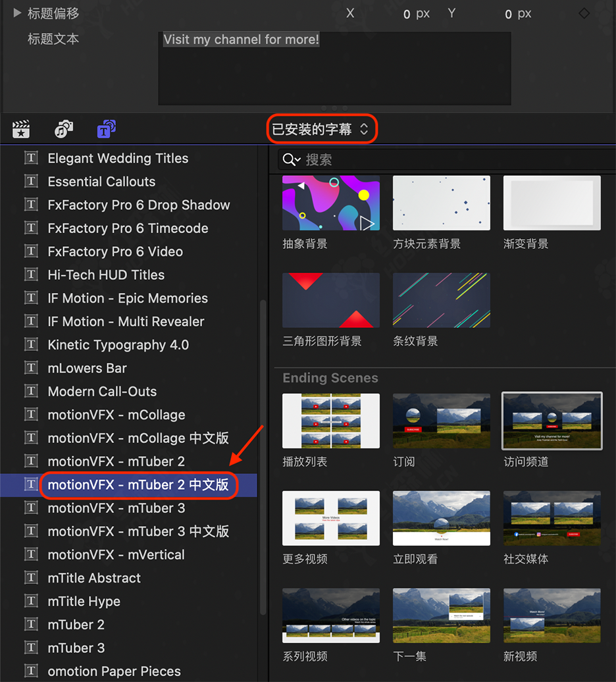616x682 pixels.
Task: Click the 标题文本 text box
Action: tap(334, 68)
